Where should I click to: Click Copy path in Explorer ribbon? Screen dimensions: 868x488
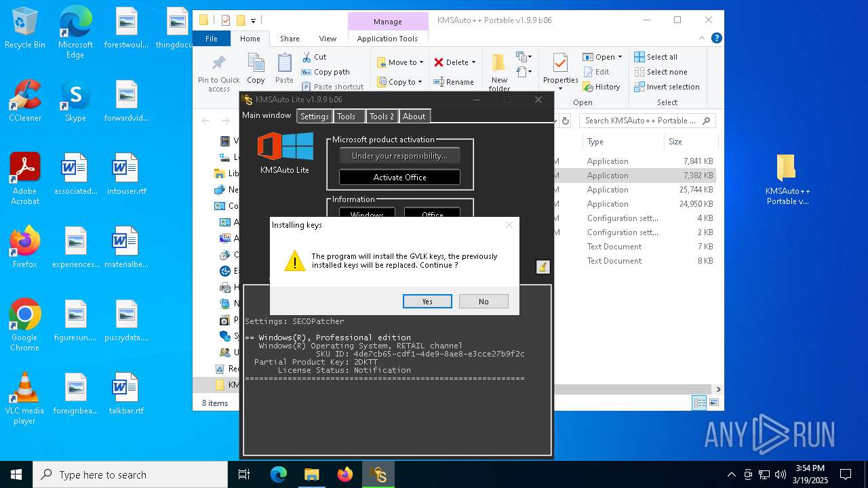coord(325,72)
